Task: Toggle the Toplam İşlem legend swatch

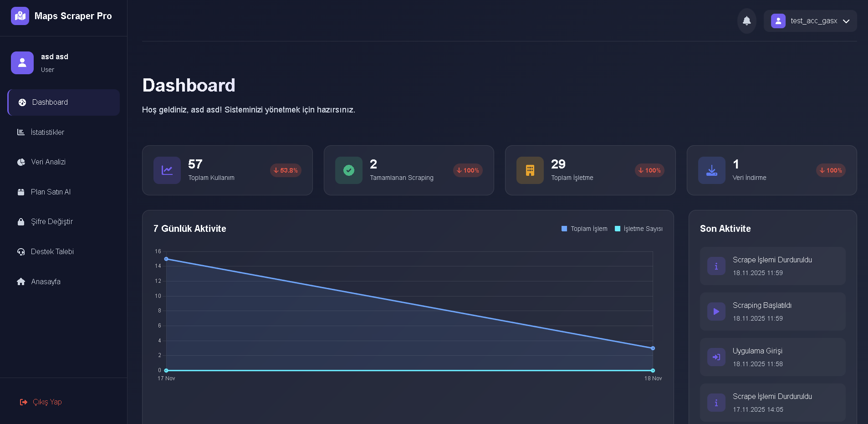Action: (564, 229)
